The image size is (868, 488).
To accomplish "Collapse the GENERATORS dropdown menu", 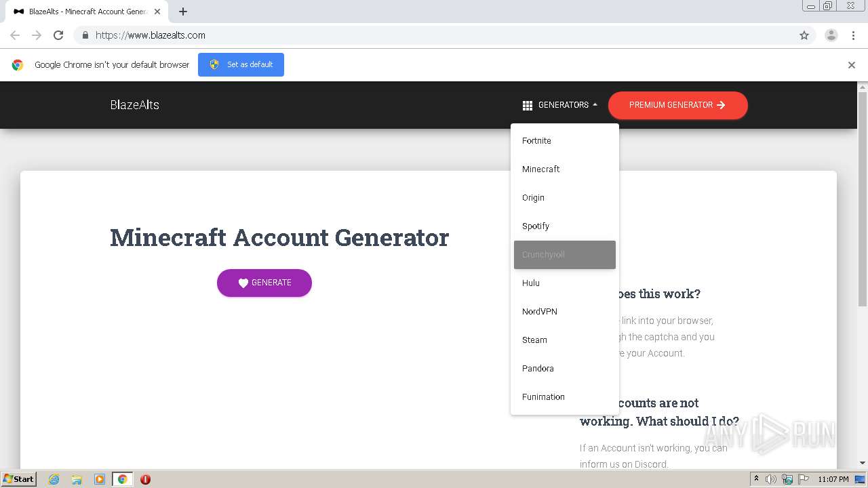I will [x=560, y=105].
